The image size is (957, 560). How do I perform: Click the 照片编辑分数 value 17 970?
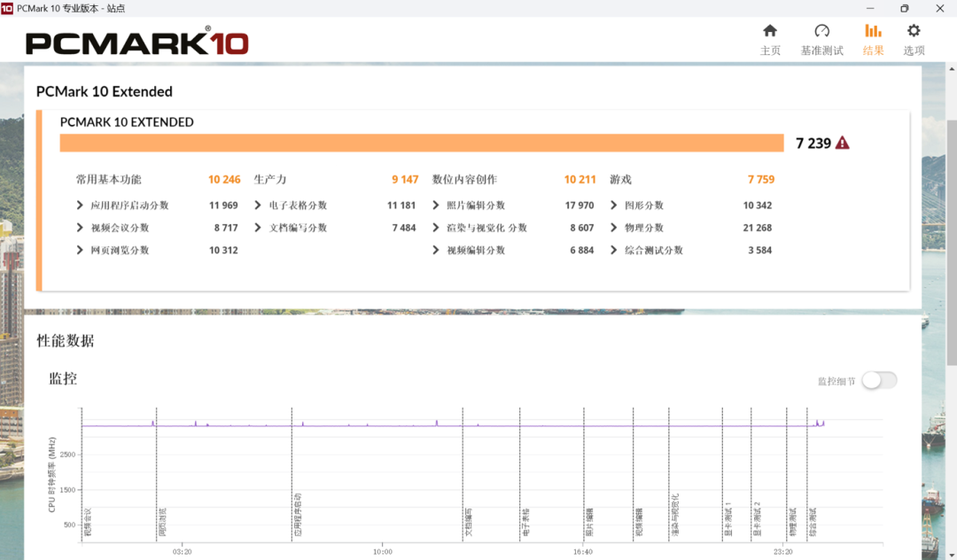pyautogui.click(x=580, y=205)
